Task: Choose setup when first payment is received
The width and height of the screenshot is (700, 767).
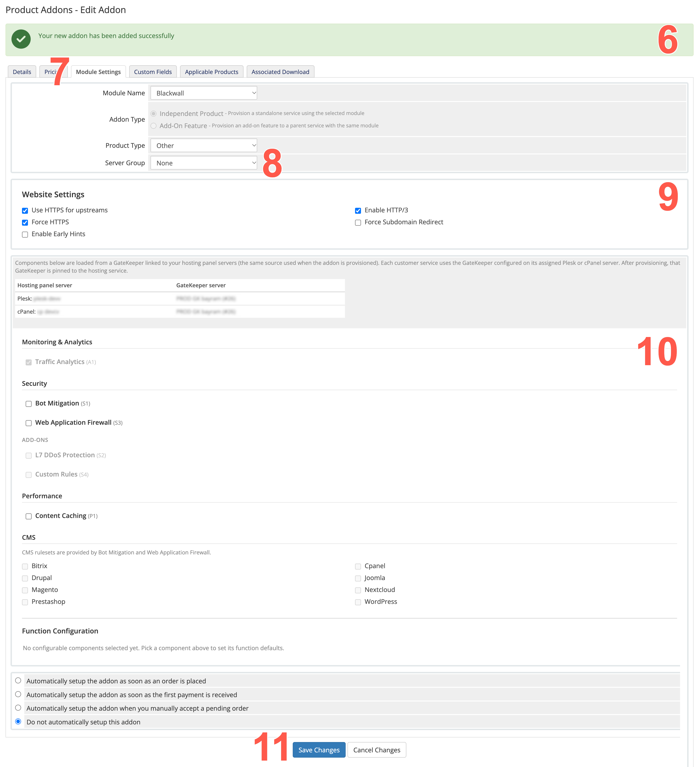Action: coord(18,694)
